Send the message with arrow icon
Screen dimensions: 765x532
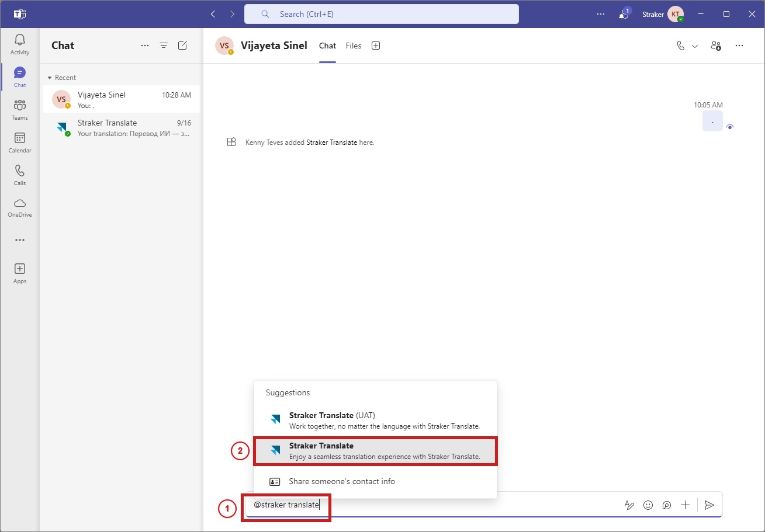coord(709,505)
